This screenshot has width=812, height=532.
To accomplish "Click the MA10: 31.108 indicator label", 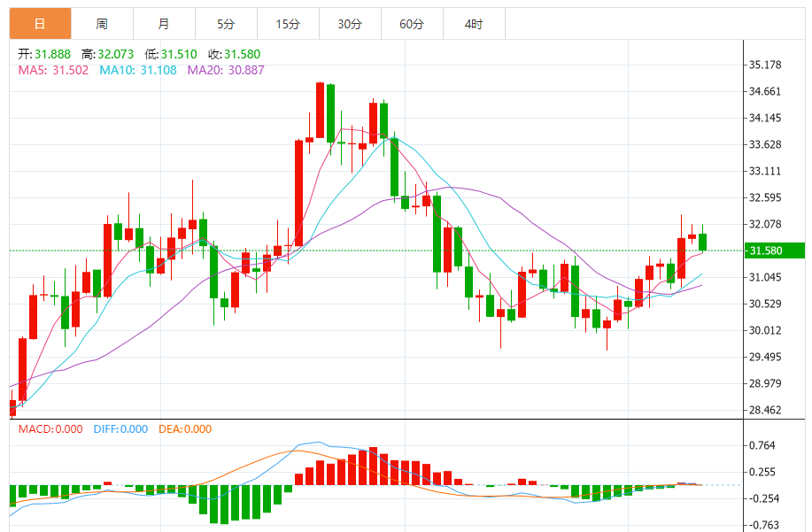I will click(138, 71).
